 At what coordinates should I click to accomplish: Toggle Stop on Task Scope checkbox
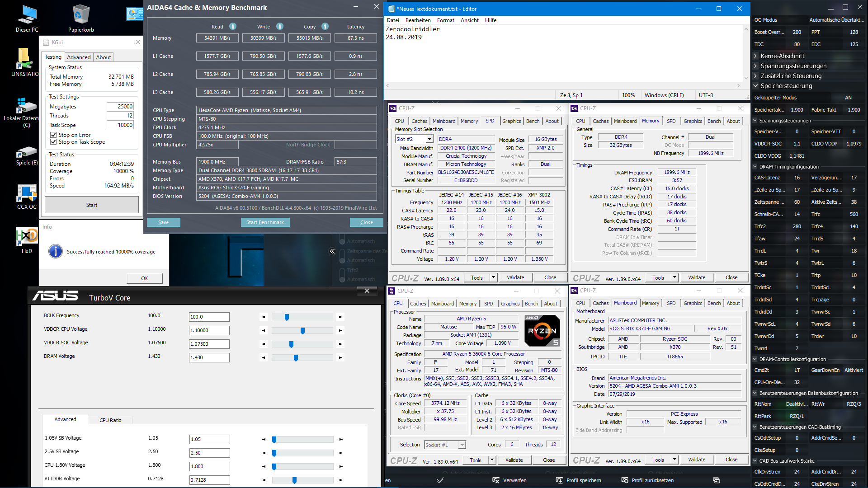point(53,142)
